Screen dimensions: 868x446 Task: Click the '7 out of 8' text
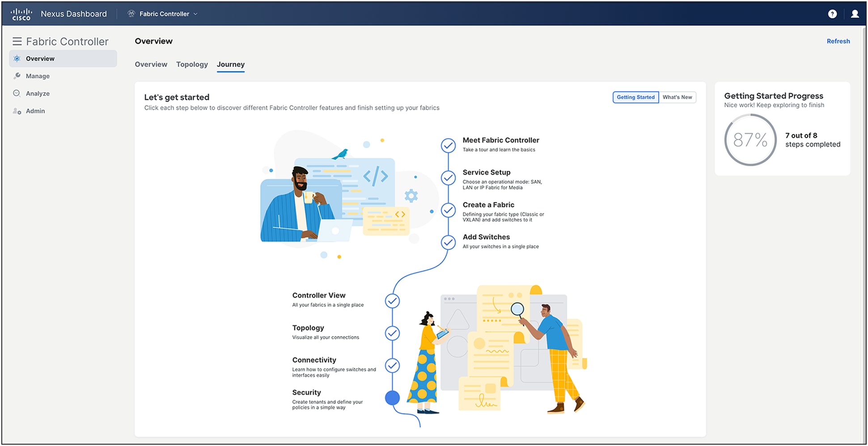coord(801,135)
